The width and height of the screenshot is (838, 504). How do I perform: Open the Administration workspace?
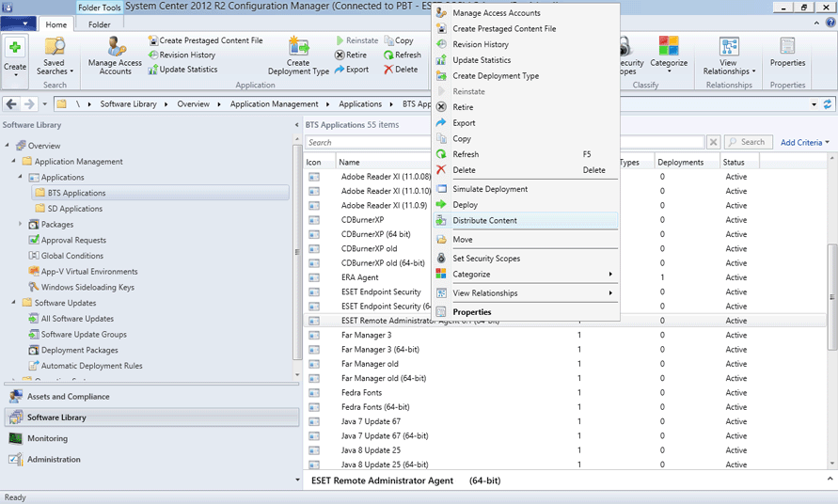pos(54,460)
